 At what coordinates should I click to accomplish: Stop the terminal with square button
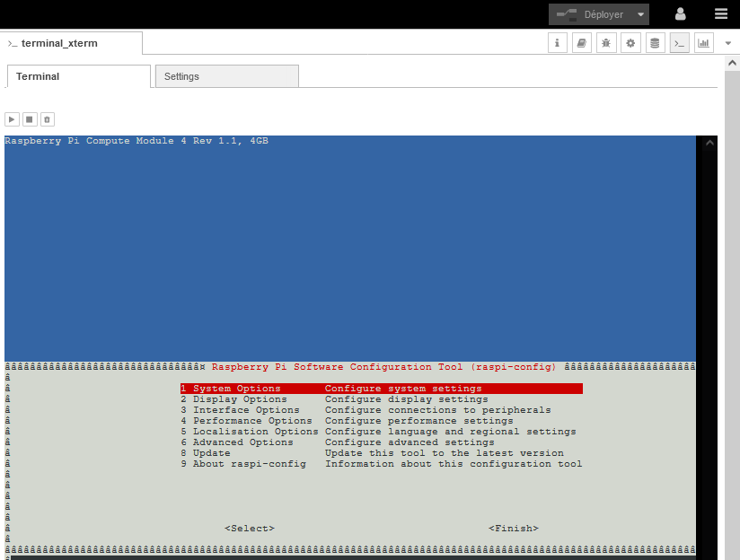pyautogui.click(x=30, y=119)
